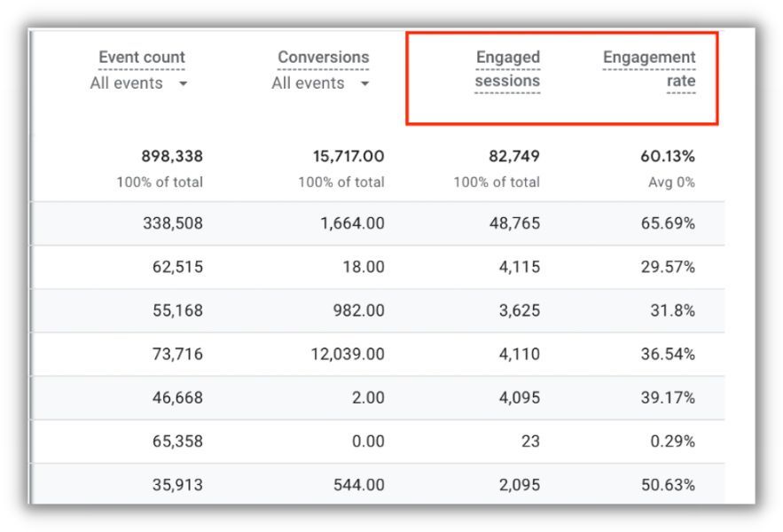Select the total event count 898,338
The height and width of the screenshot is (532, 783).
[172, 156]
